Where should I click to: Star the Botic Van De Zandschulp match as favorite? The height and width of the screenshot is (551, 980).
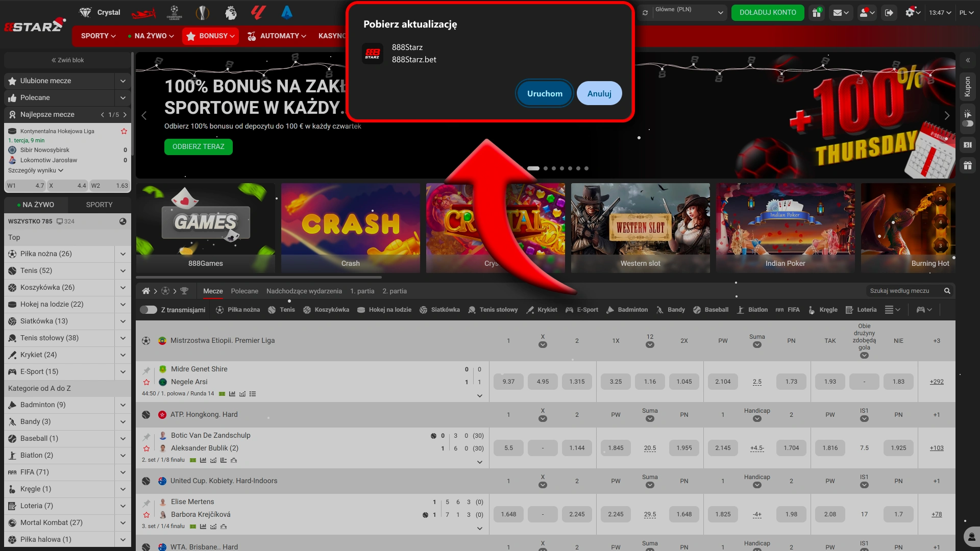146,449
